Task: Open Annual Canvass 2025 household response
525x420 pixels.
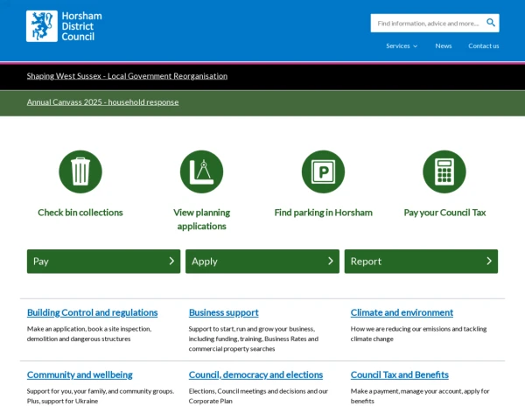Action: (102, 102)
